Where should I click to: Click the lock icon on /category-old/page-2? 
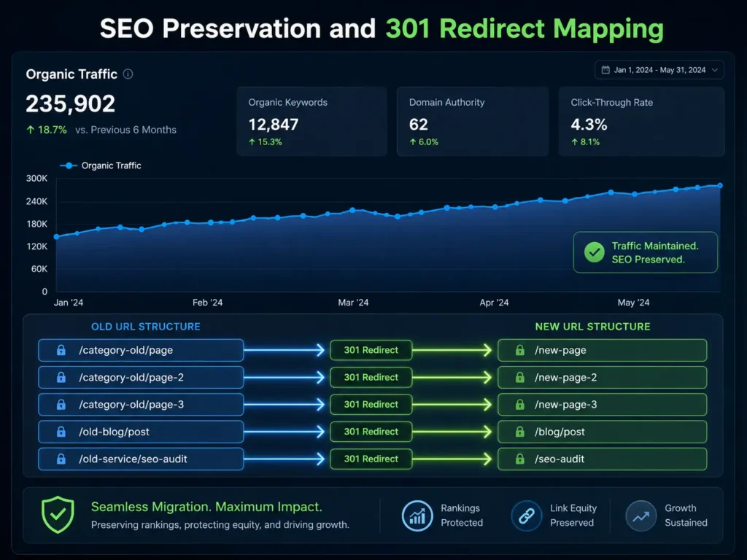61,377
